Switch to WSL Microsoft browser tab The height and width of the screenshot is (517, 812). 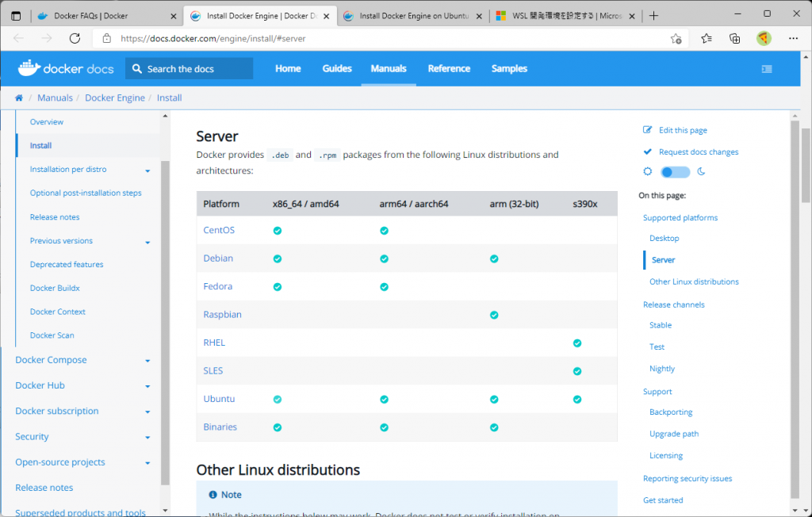565,16
